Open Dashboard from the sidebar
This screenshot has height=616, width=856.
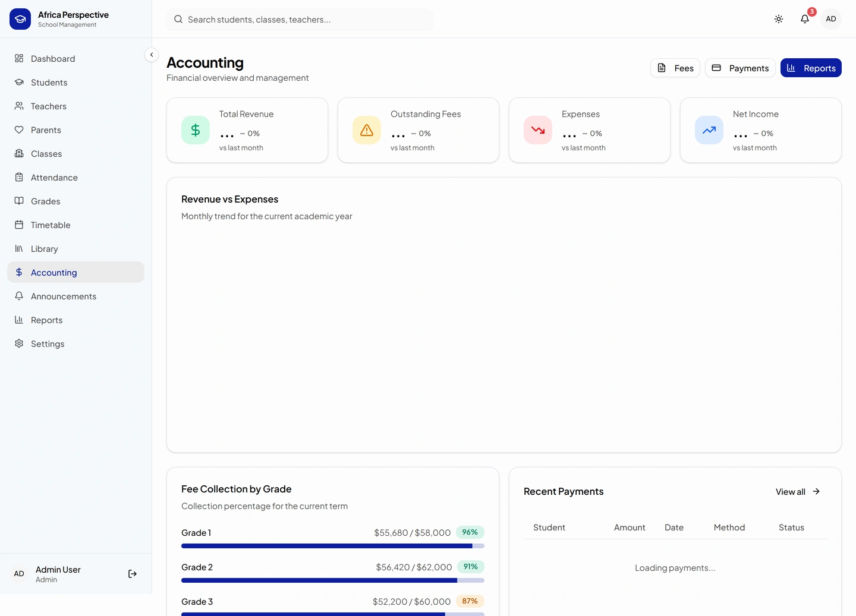75,58
